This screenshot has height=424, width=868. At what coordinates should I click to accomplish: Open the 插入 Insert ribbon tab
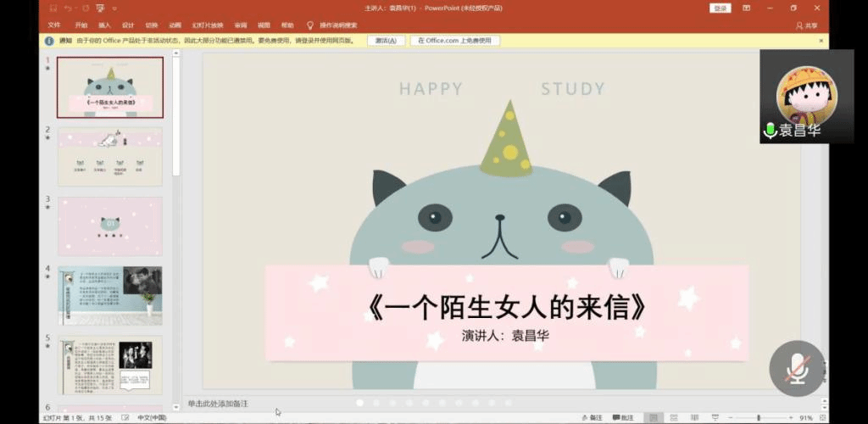[x=105, y=25]
